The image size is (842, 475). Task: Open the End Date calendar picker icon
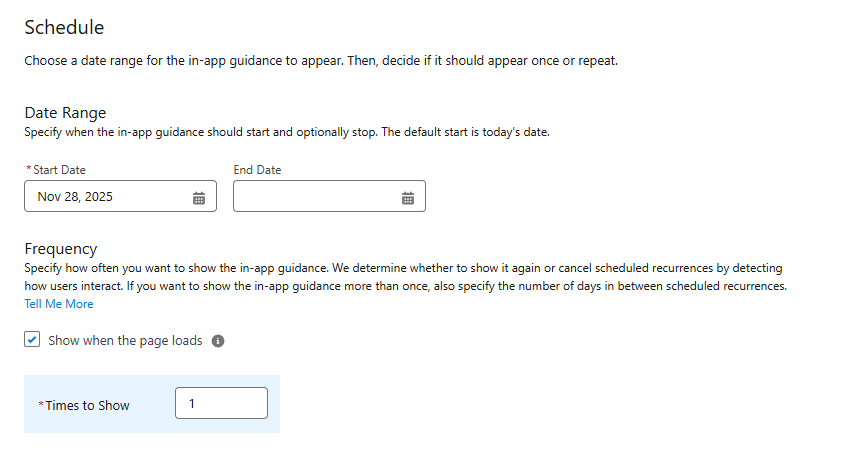[407, 198]
